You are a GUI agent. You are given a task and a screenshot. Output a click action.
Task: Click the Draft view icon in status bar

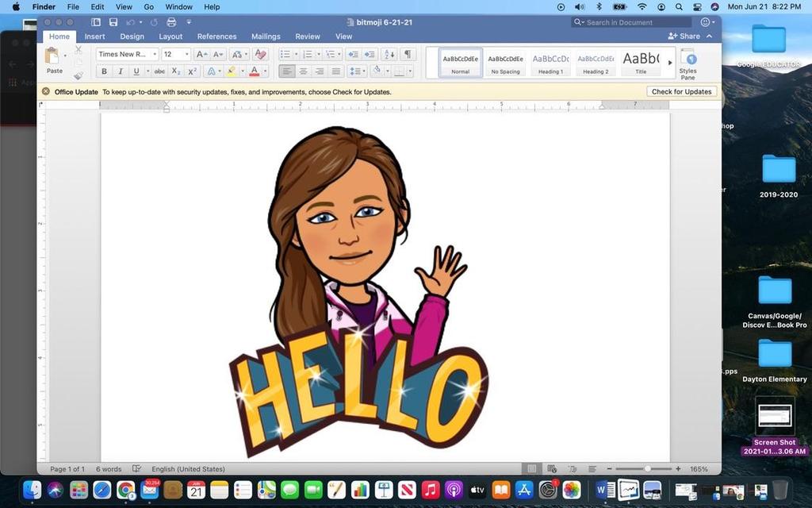tap(592, 468)
